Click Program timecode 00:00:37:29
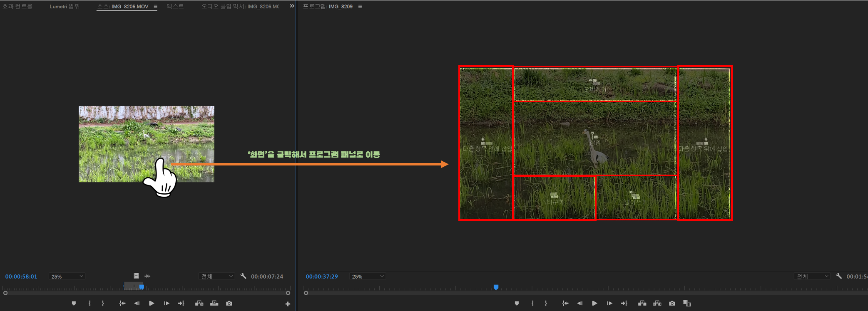Screen dimensions: 868x311 (322, 276)
